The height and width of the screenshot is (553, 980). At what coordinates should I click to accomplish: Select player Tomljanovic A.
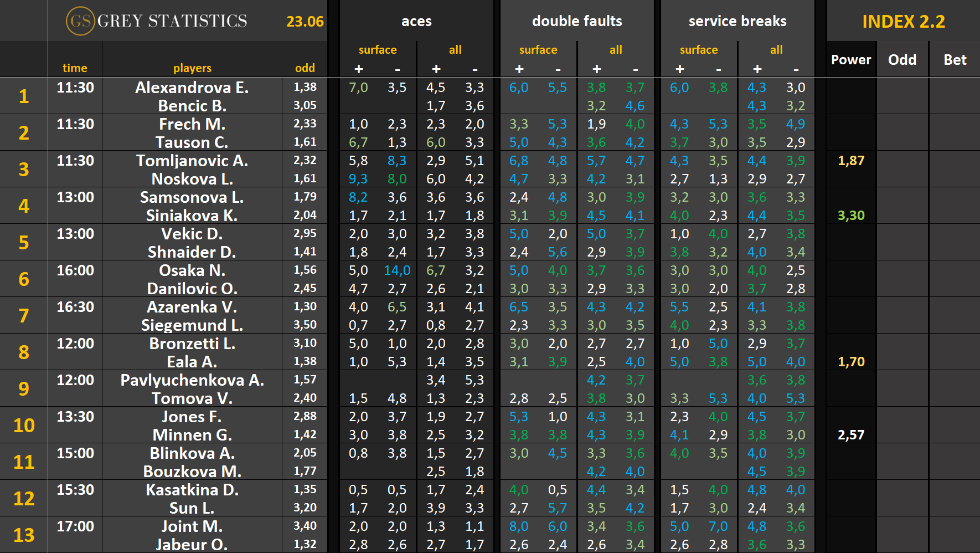192,161
